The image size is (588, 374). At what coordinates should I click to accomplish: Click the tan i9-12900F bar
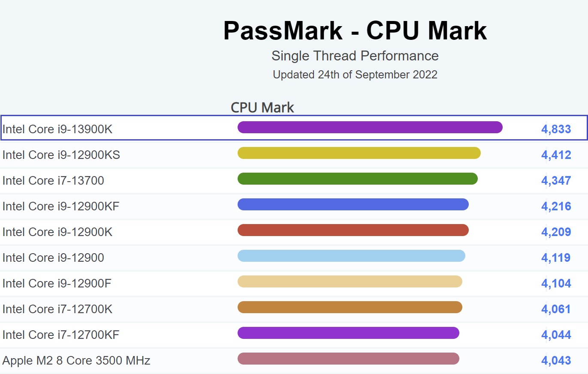(x=350, y=281)
